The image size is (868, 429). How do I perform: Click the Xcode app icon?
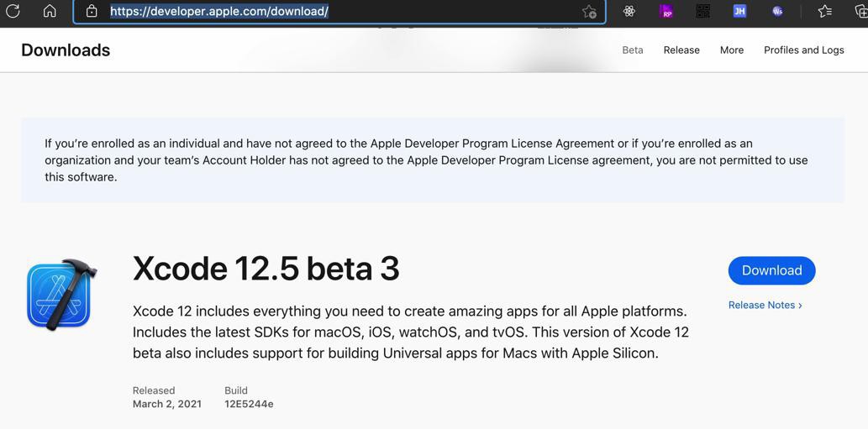(x=61, y=295)
